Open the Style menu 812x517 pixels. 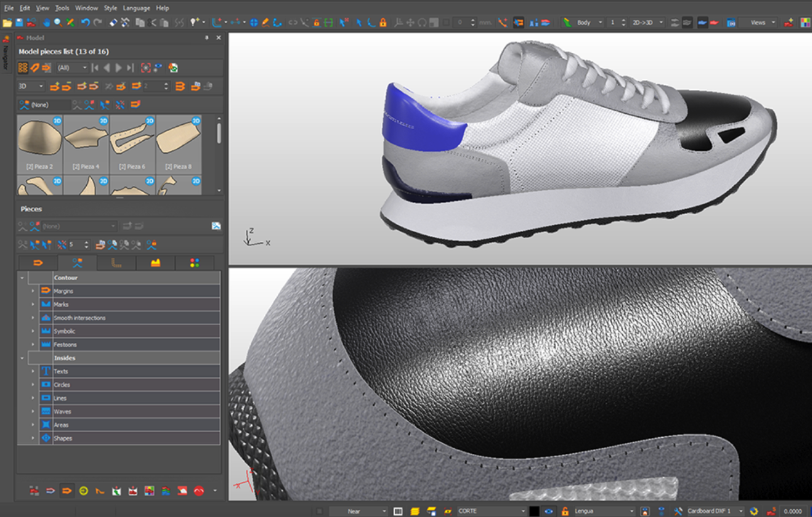pos(110,8)
